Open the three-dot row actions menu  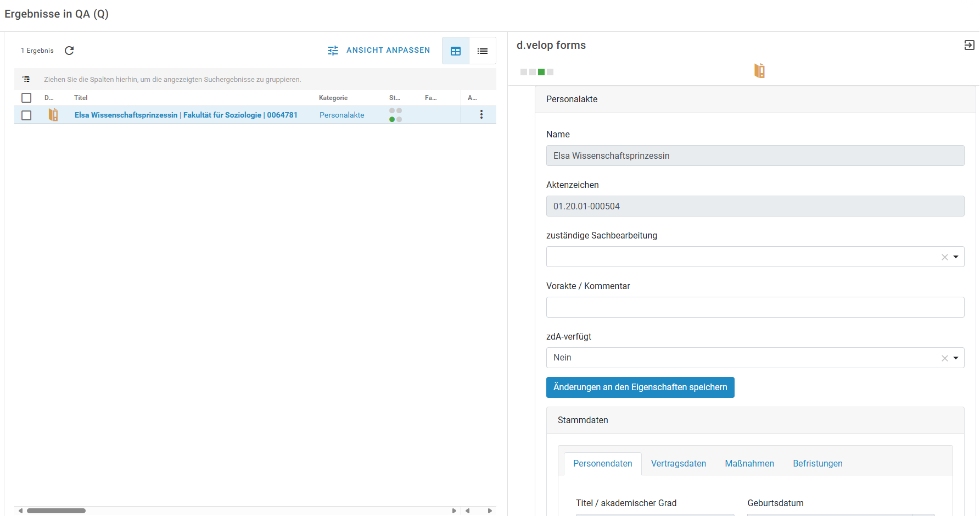pos(481,114)
